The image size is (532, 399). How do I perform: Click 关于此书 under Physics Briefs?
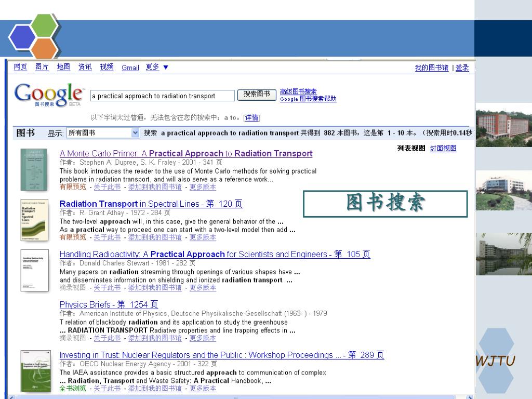click(107, 338)
